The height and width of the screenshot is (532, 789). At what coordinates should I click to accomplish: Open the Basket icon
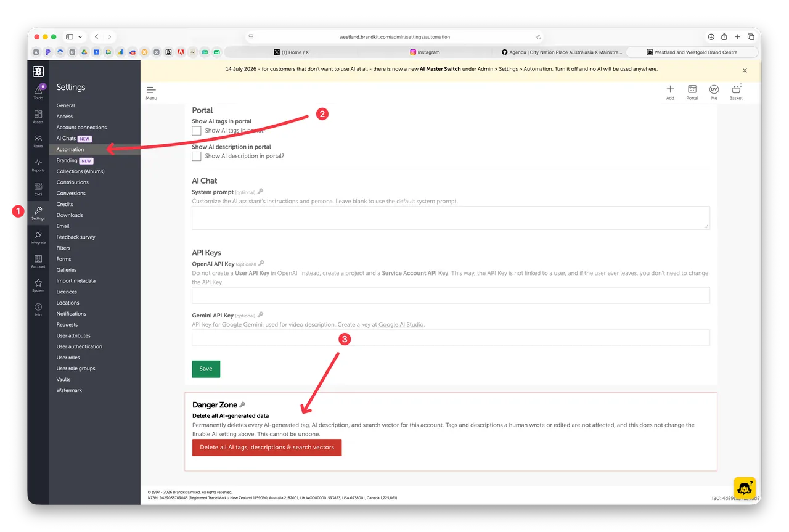(x=736, y=92)
